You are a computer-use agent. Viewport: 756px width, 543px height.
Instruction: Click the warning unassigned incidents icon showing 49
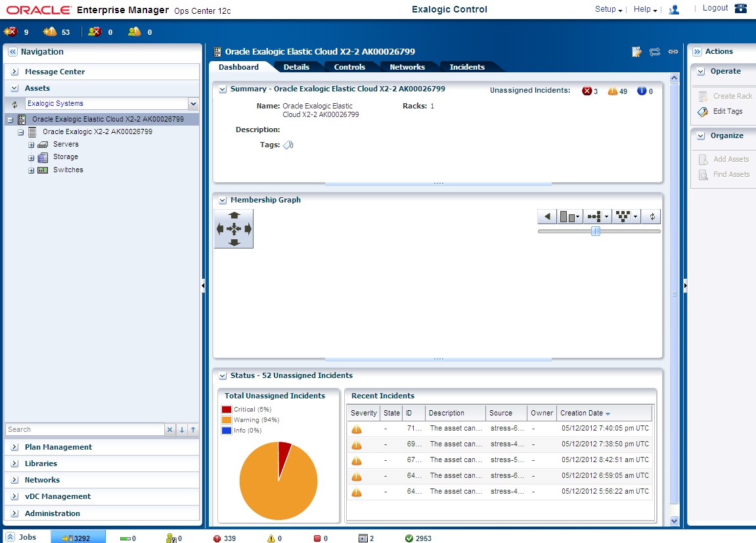612,91
